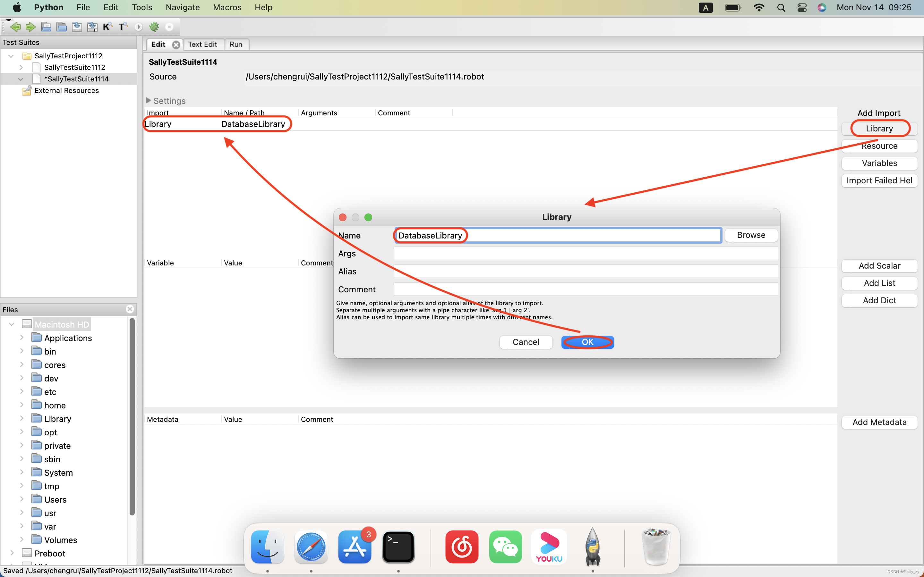Viewport: 924px width, 577px height.
Task: Click the Stop execution icon in toolbar
Action: click(170, 27)
